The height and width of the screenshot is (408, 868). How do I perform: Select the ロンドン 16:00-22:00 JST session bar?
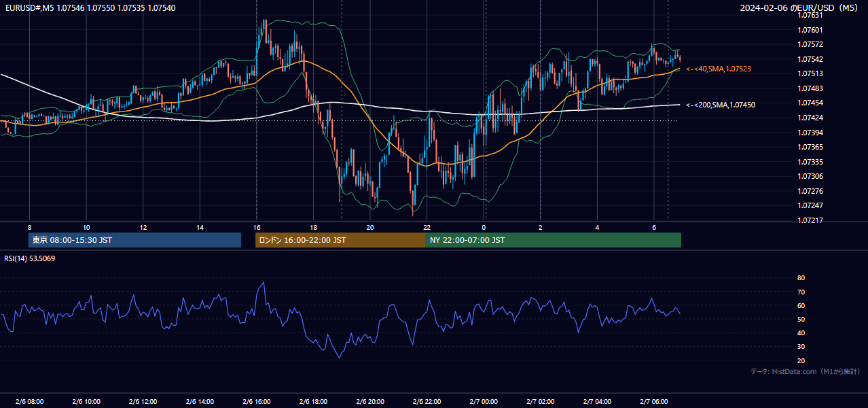click(340, 240)
